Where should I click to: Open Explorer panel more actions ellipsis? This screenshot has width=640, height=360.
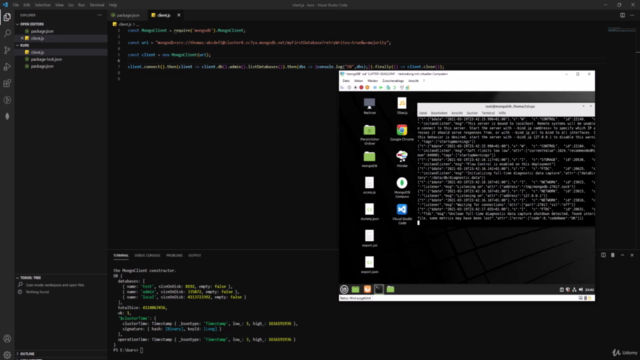(x=100, y=15)
